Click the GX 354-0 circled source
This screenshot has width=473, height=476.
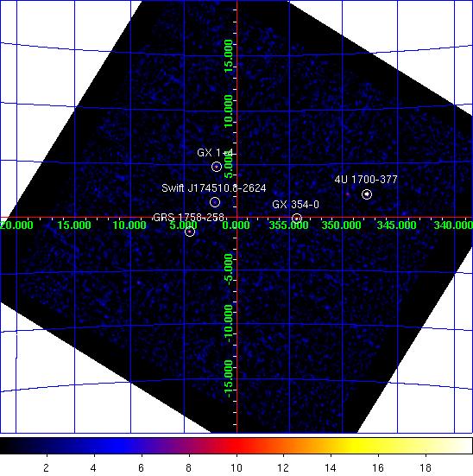pyautogui.click(x=297, y=219)
